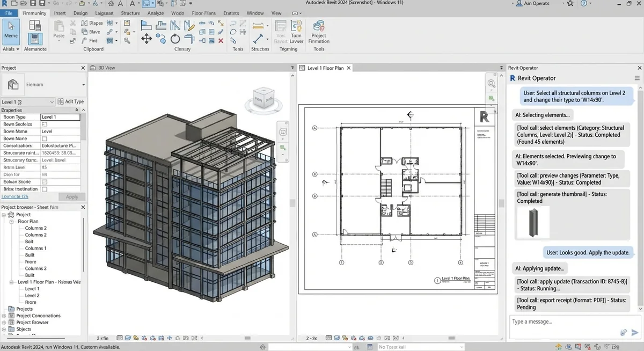Toggle the Bown Name checkbox in Properties
The height and width of the screenshot is (351, 644).
(43, 138)
